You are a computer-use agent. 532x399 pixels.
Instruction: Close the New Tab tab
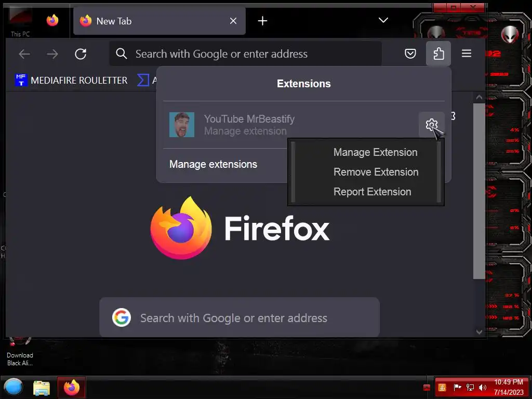[x=233, y=21]
